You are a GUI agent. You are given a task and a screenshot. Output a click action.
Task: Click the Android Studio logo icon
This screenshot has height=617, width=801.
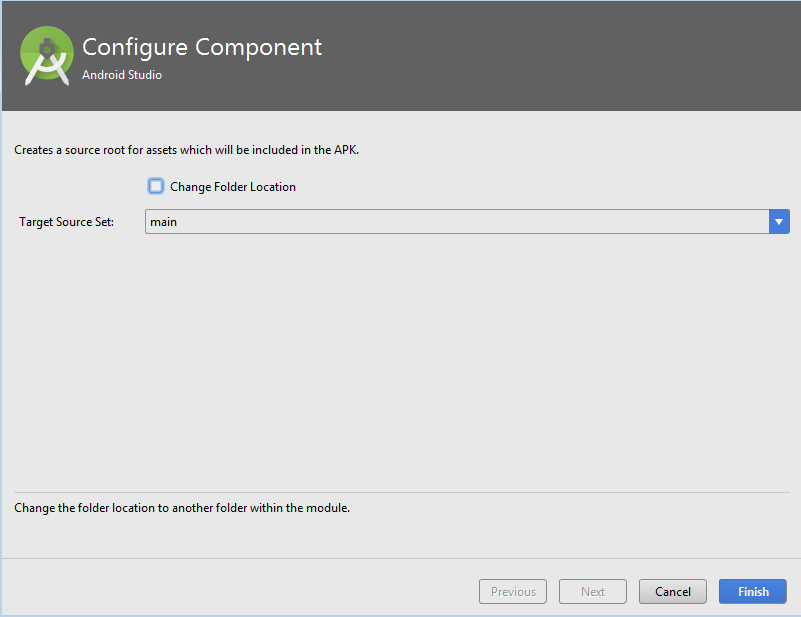point(47,56)
